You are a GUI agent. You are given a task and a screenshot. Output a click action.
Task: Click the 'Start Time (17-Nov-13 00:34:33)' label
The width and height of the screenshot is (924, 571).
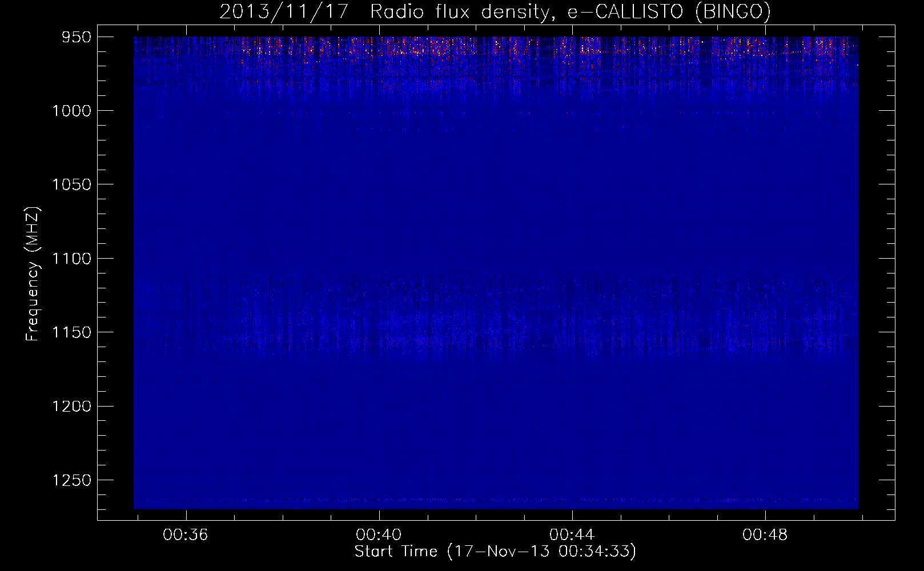495,552
